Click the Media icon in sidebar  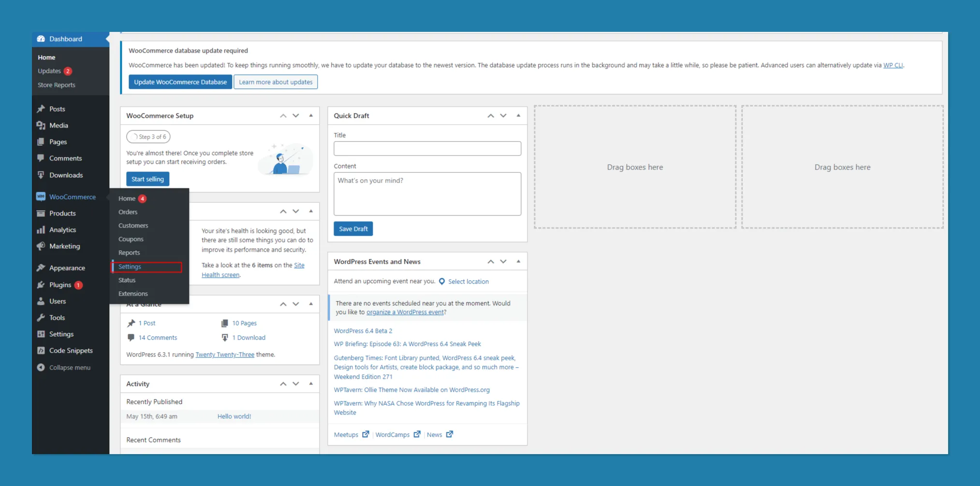tap(41, 125)
